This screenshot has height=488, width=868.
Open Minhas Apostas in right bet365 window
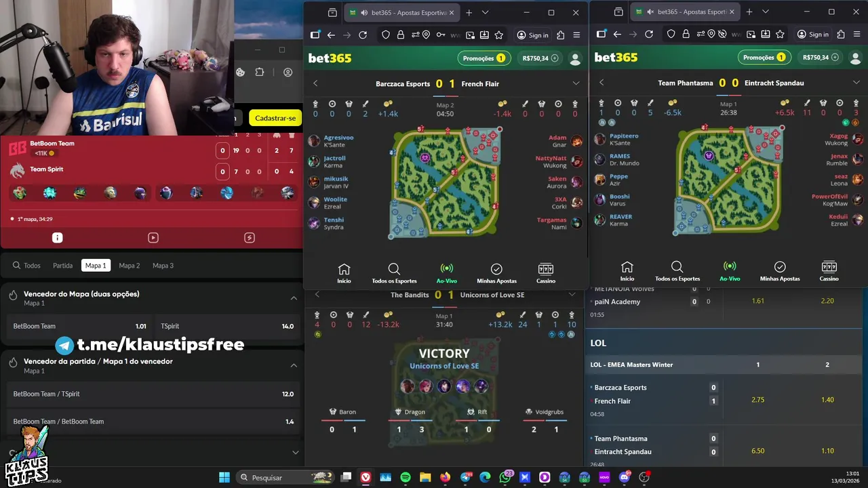click(x=780, y=271)
